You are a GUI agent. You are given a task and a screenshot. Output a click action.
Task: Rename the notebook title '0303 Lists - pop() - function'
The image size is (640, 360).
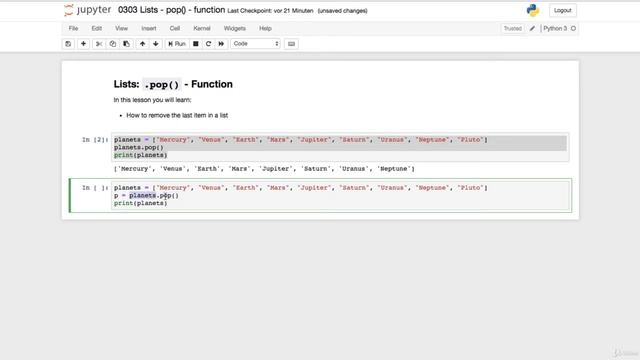(171, 10)
